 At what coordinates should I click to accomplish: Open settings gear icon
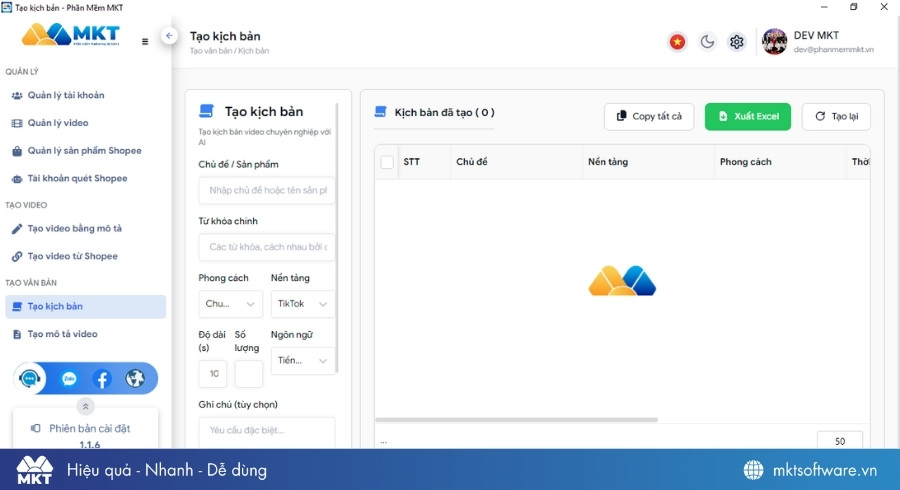point(736,42)
